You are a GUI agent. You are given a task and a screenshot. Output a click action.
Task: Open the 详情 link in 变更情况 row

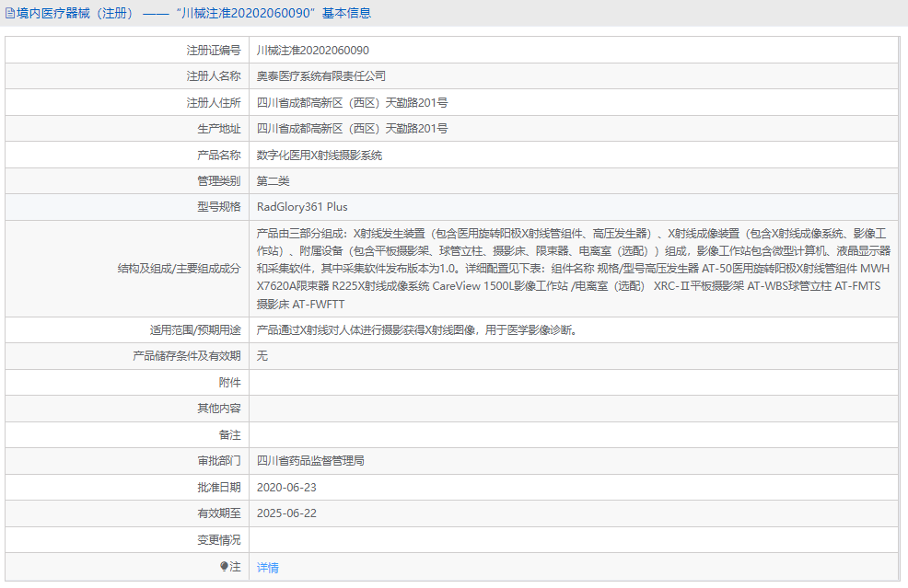[267, 567]
